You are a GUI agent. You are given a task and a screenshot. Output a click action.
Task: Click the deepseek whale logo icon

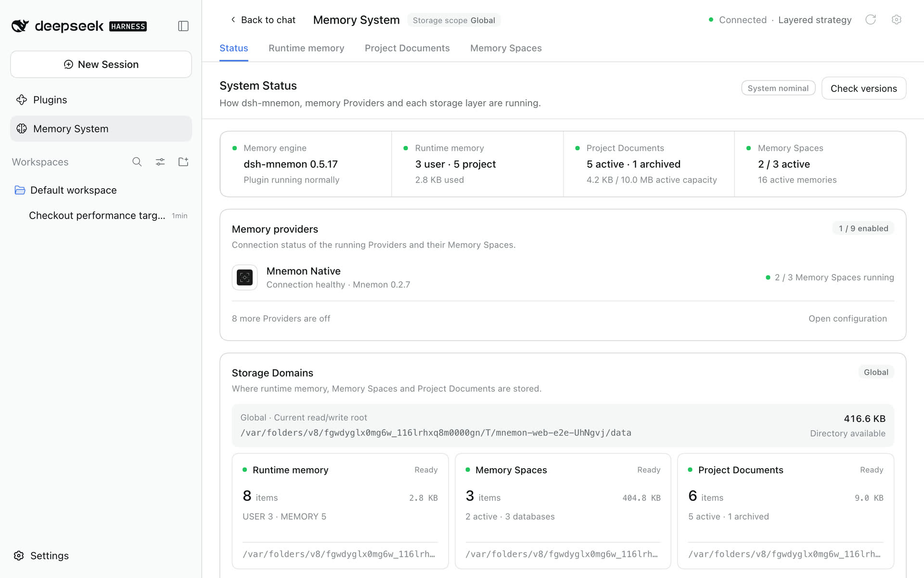(x=20, y=26)
